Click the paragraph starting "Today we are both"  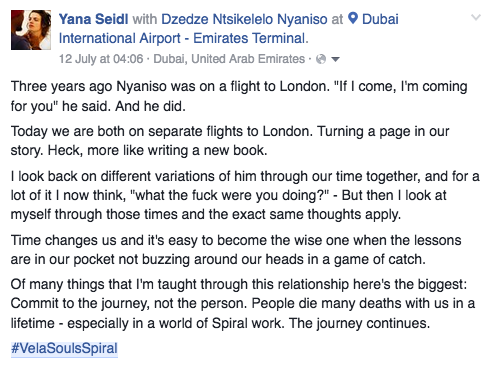click(230, 141)
